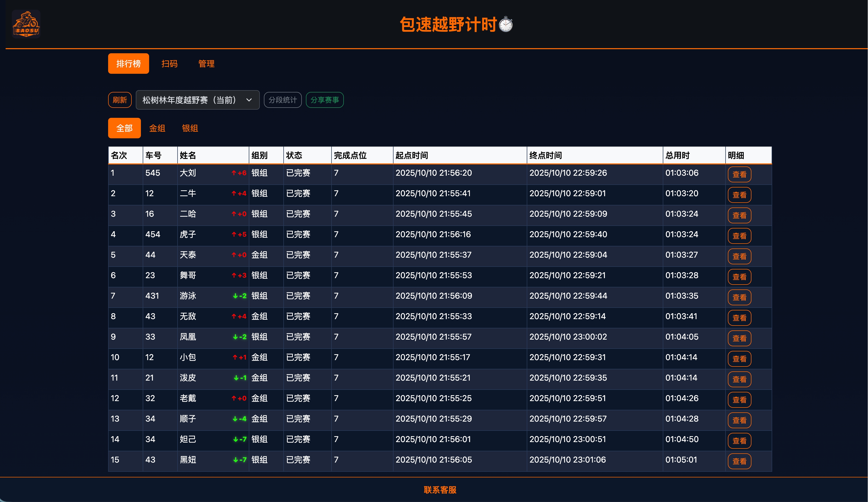Filter leaderboard by 金组

click(x=157, y=128)
